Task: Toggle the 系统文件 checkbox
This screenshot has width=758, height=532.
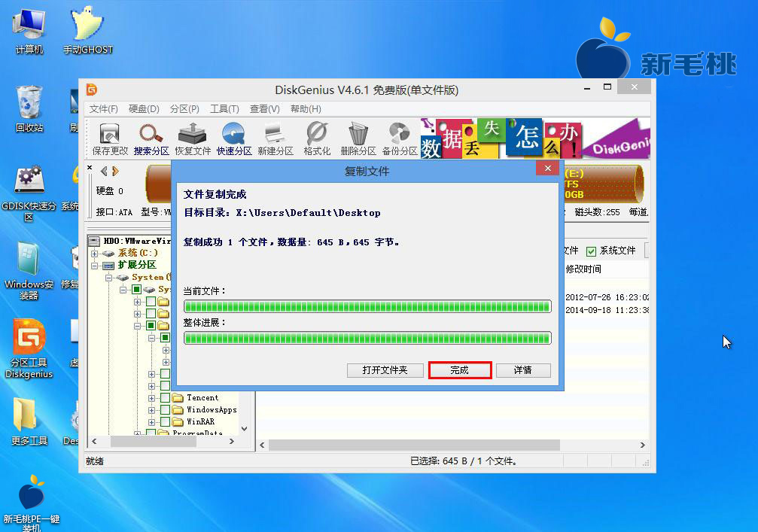Action: click(591, 251)
